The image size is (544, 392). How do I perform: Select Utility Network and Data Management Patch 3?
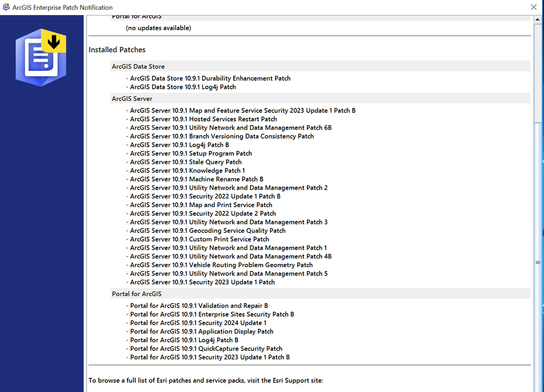[x=227, y=222]
